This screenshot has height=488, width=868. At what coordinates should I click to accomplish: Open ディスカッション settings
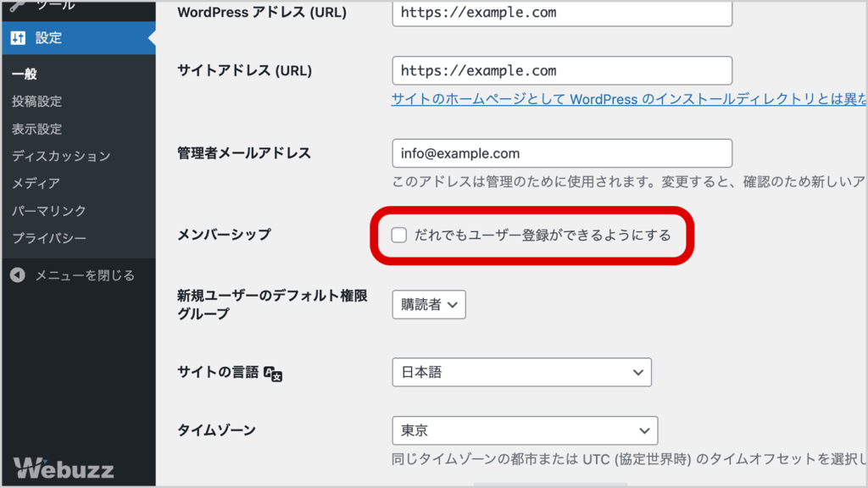click(x=61, y=156)
